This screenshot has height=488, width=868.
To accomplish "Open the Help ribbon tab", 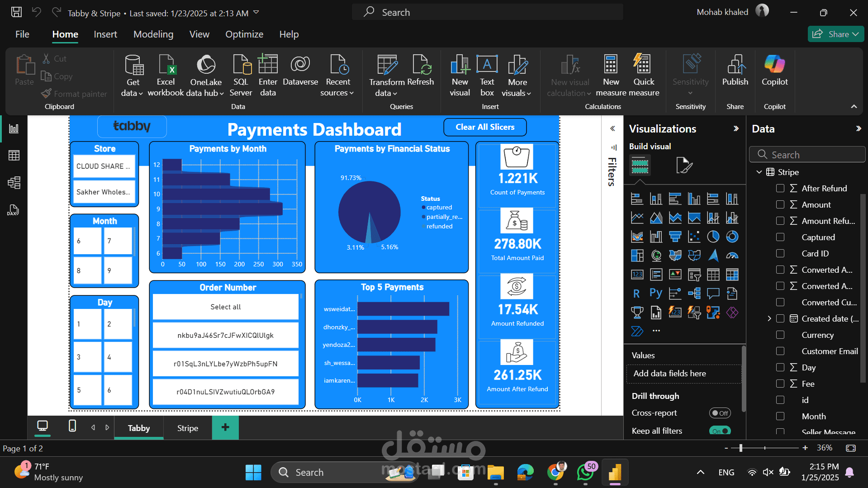I will pyautogui.click(x=289, y=34).
